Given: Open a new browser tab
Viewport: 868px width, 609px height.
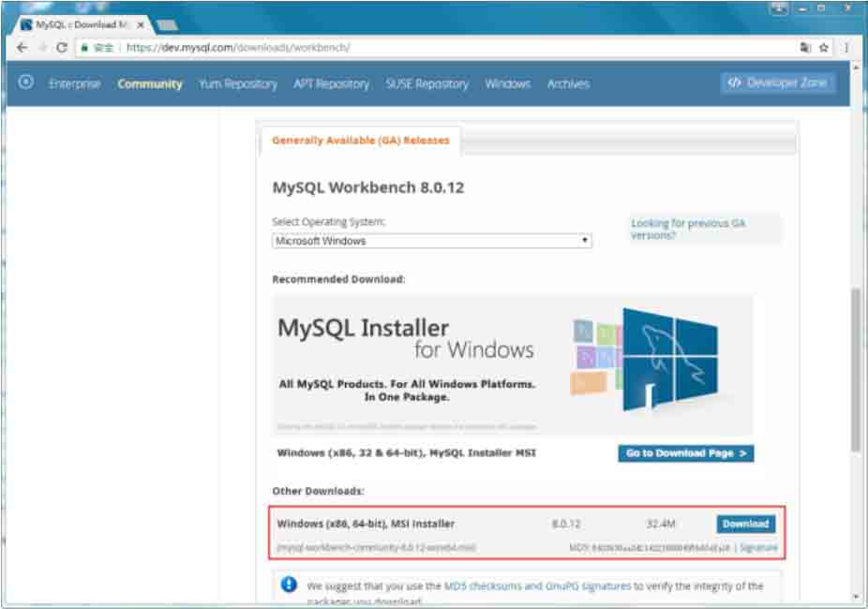Looking at the screenshot, I should click(x=167, y=25).
